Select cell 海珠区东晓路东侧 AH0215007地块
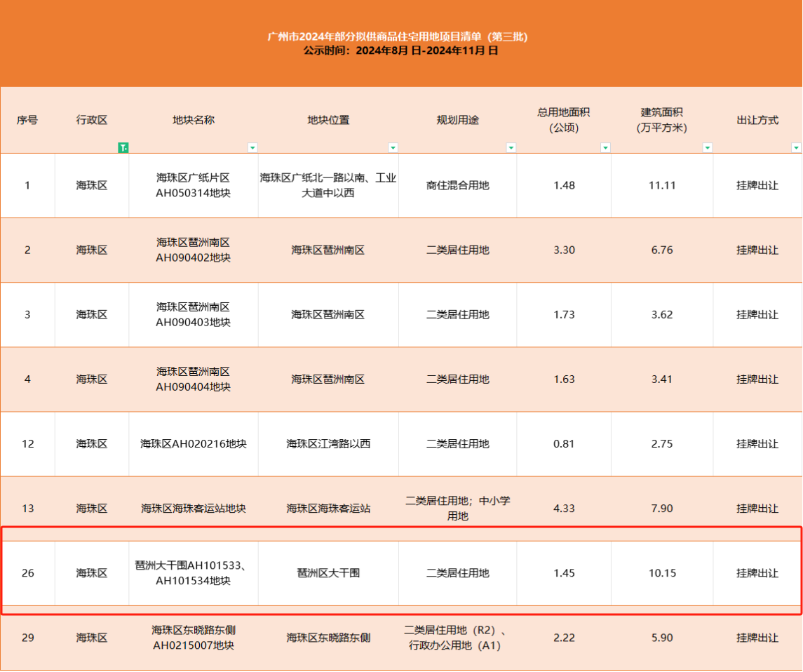Image resolution: width=803 pixels, height=672 pixels. pyautogui.click(x=194, y=638)
